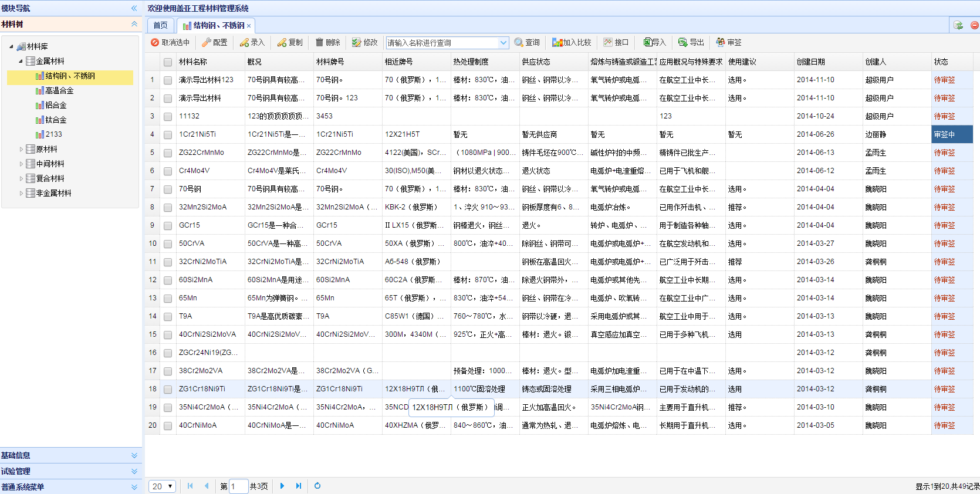Screen dimensions: 980x494
Task: Sort by the 状态 column header
Action: pyautogui.click(x=952, y=62)
